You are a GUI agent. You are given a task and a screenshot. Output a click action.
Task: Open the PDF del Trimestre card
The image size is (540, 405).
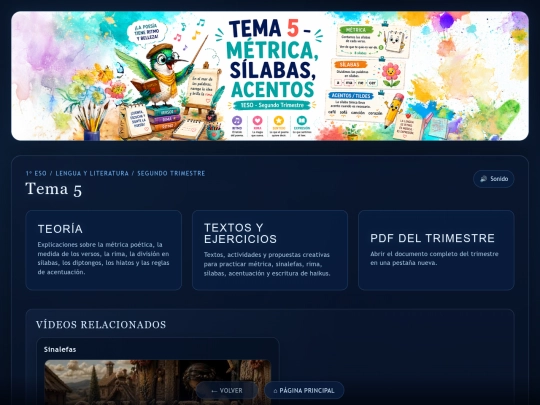(436, 250)
